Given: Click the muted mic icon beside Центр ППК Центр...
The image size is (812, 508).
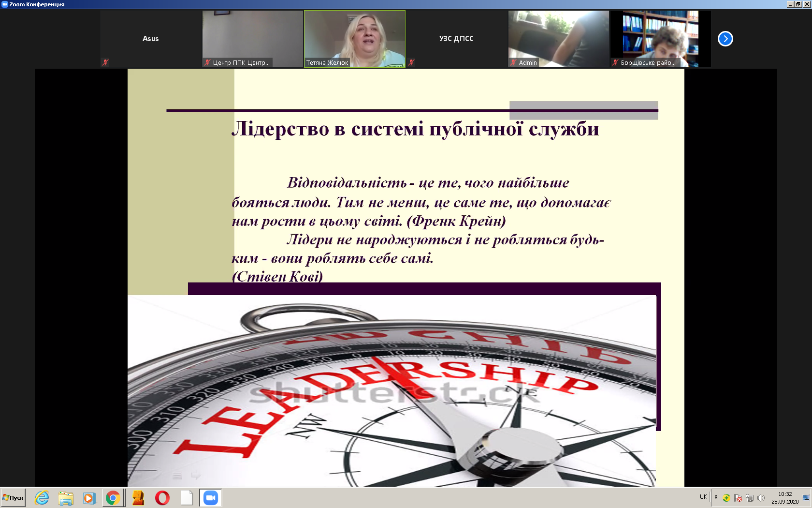Looking at the screenshot, I should point(207,62).
